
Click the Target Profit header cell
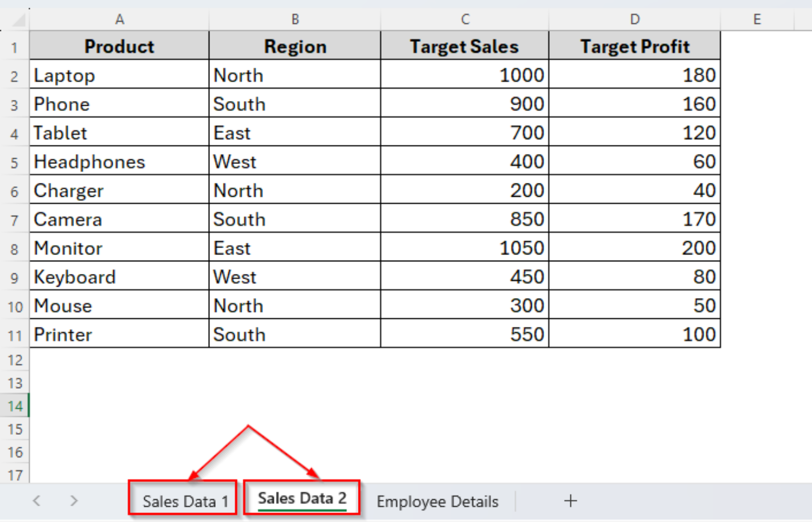coord(634,46)
